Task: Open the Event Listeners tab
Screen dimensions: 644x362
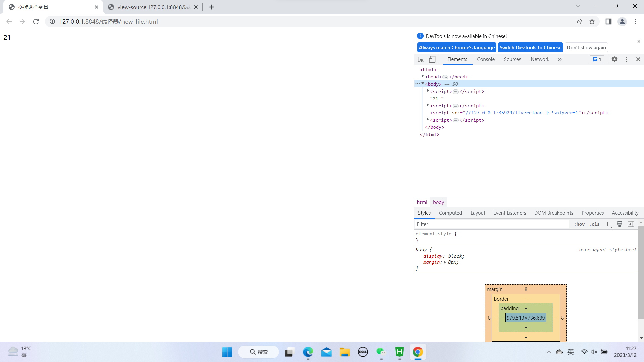Action: [509, 213]
